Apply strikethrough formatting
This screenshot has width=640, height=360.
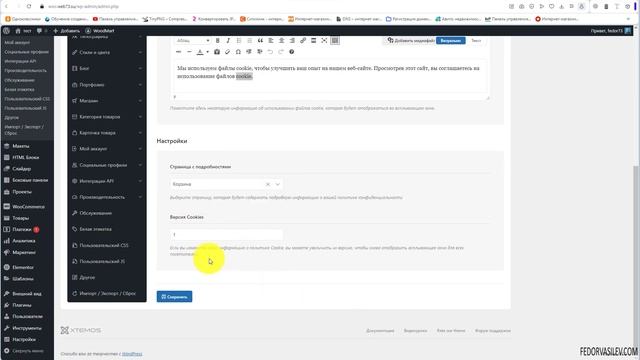[178, 52]
